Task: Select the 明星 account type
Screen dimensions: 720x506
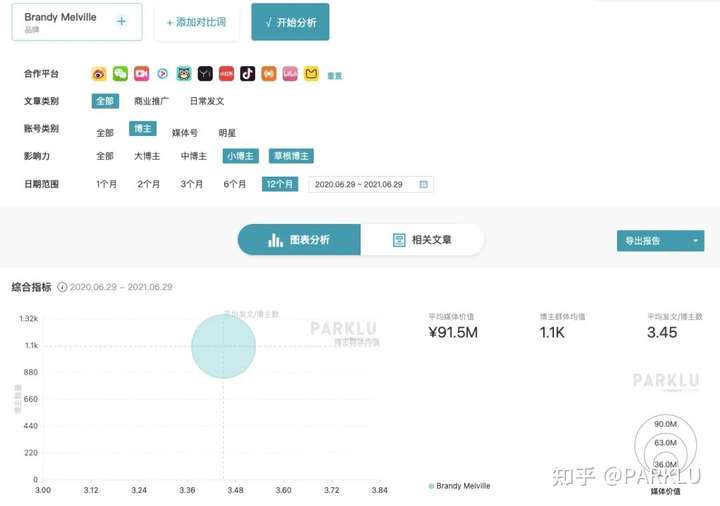Action: click(227, 133)
